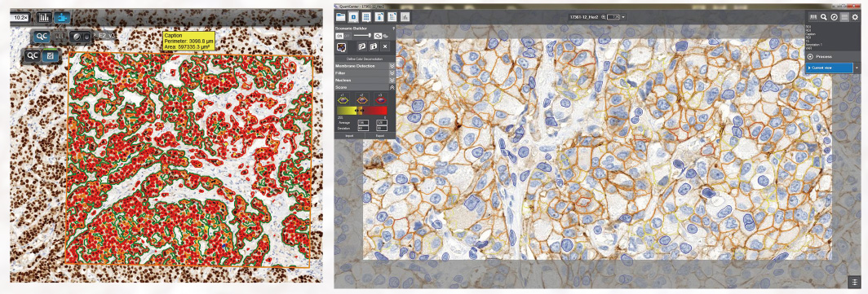Select the grid view toolbar icon
The width and height of the screenshot is (868, 294).
click(366, 16)
